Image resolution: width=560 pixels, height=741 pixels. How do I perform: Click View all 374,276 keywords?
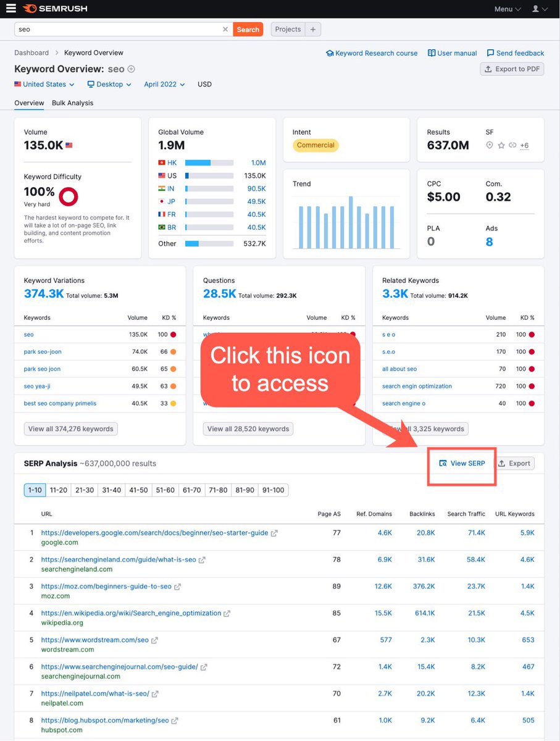[x=70, y=429]
